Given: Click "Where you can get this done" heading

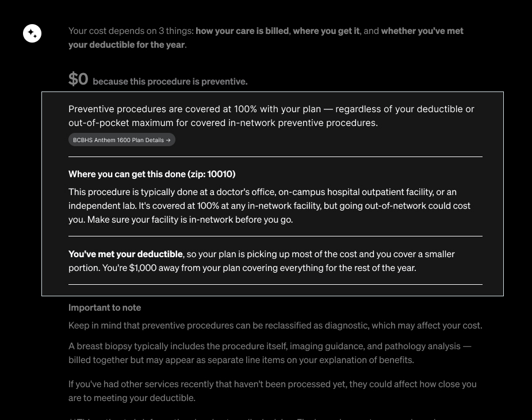Looking at the screenshot, I should 127,174.
